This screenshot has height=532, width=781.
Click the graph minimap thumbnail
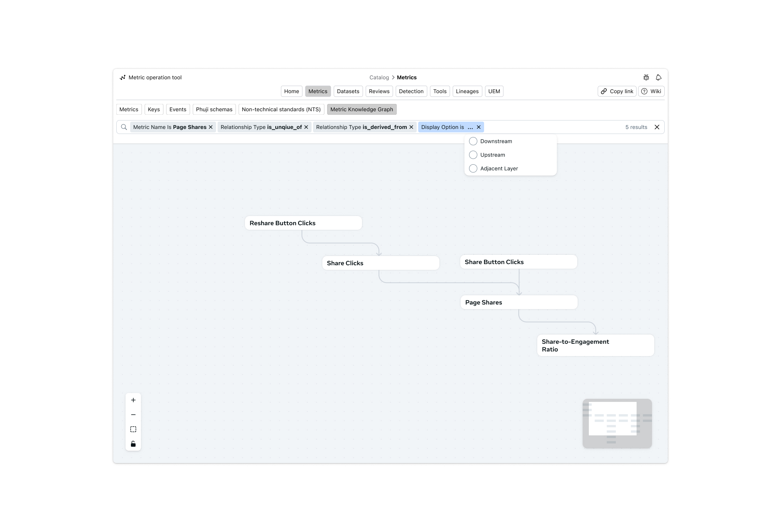coord(617,423)
